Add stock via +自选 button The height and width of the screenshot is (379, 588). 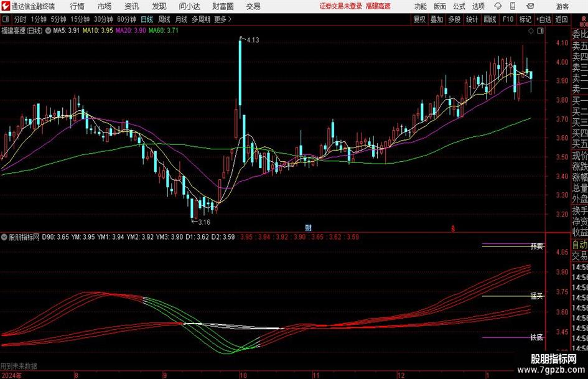pyautogui.click(x=544, y=19)
